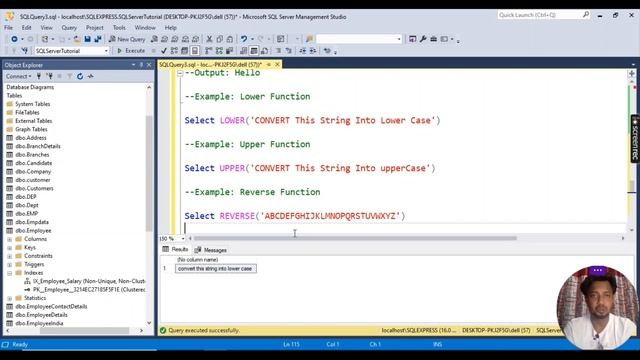The image size is (640, 360).
Task: Toggle Include Actual Execution Plan
Action: tap(209, 51)
